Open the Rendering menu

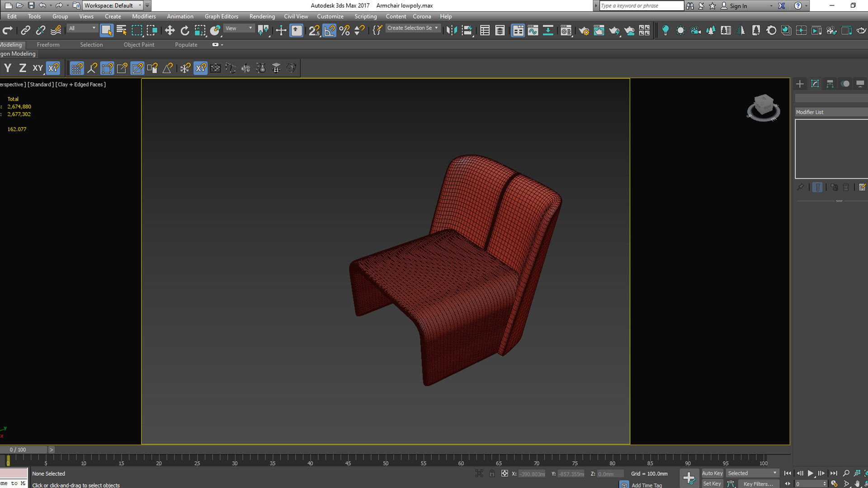coord(262,16)
